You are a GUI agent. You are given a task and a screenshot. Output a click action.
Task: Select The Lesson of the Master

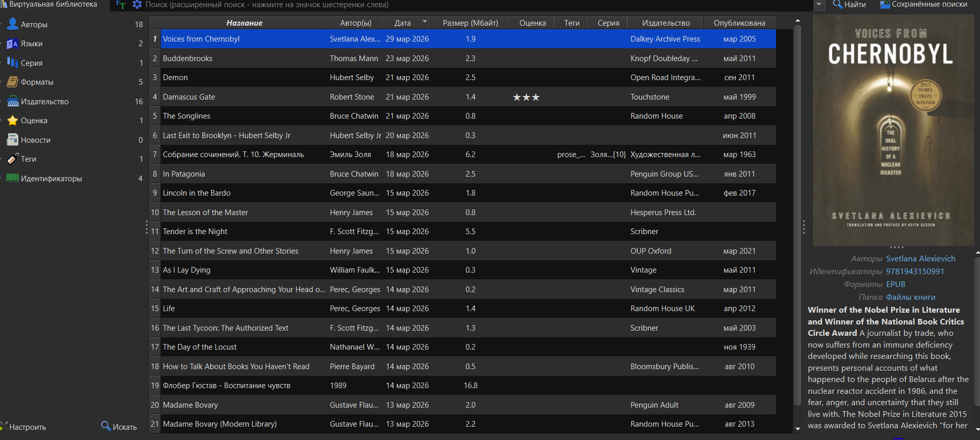pos(206,213)
